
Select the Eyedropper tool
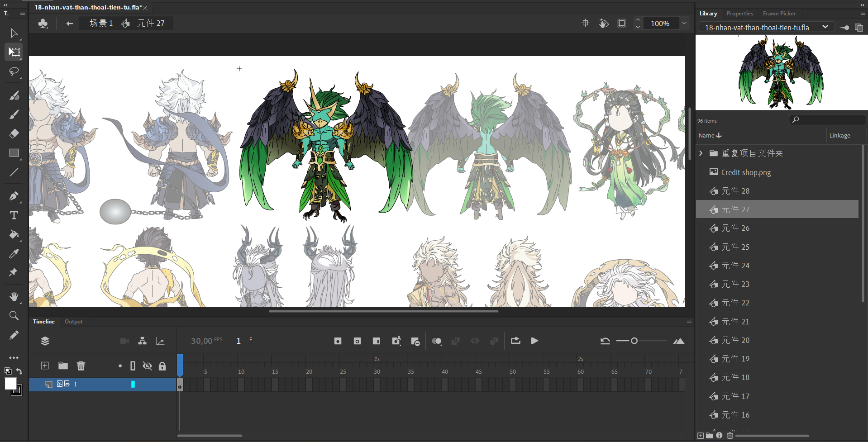coord(14,253)
